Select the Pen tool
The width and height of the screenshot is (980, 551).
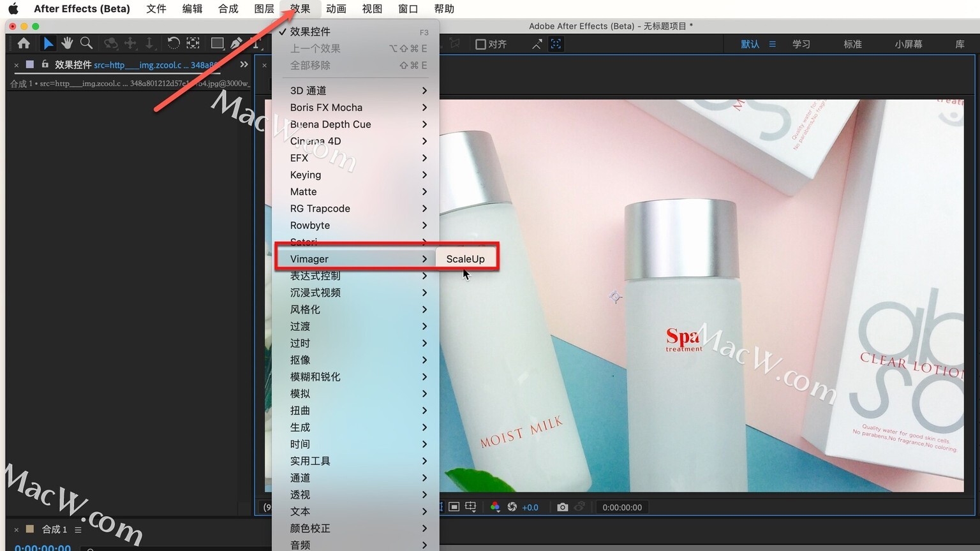236,43
